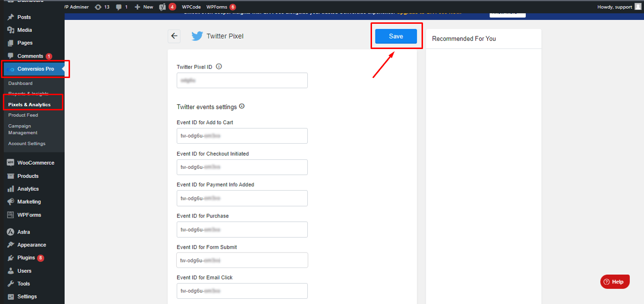Click the Appearance paintbrush icon
The height and width of the screenshot is (304, 644).
coord(10,245)
